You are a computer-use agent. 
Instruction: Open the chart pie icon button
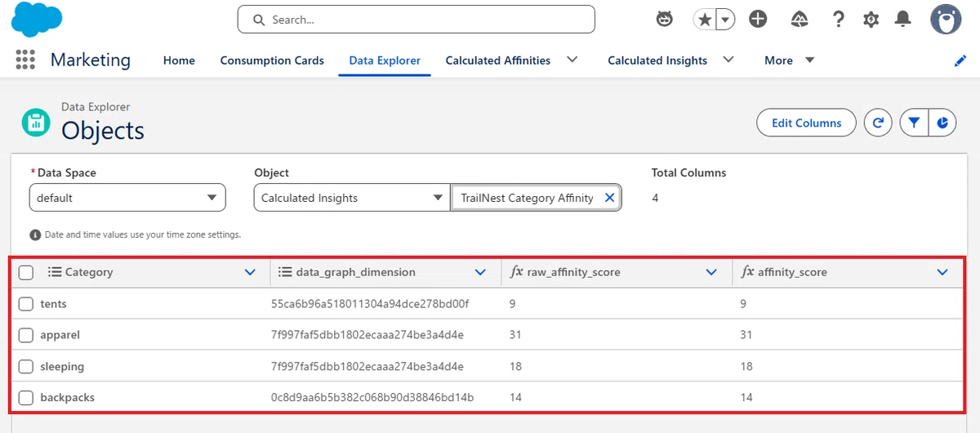tap(942, 123)
